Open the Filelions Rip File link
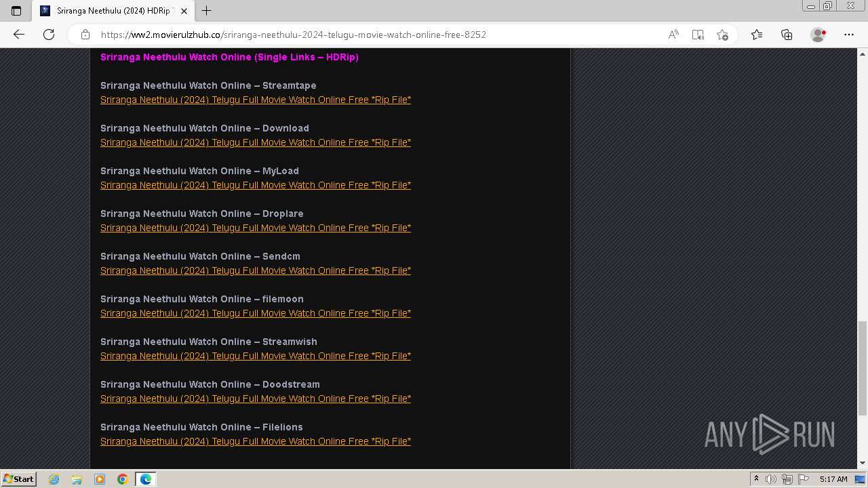Image resolution: width=868 pixels, height=488 pixels. [x=256, y=441]
